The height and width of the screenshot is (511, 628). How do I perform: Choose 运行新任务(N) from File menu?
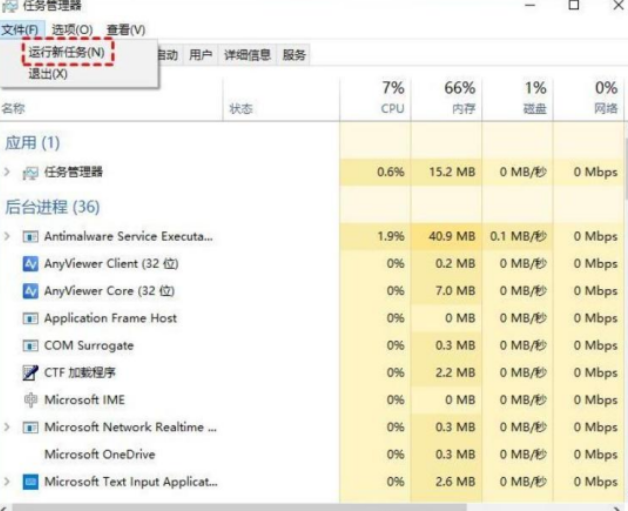[x=67, y=52]
